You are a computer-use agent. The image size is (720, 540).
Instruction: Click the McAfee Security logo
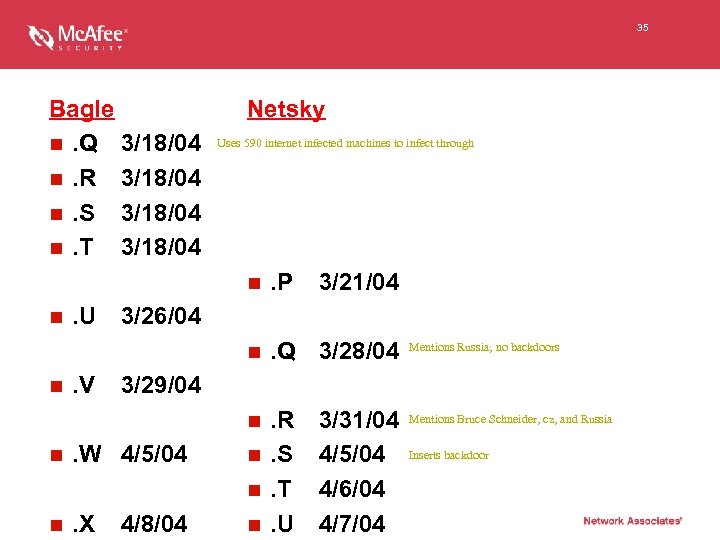[x=77, y=37]
